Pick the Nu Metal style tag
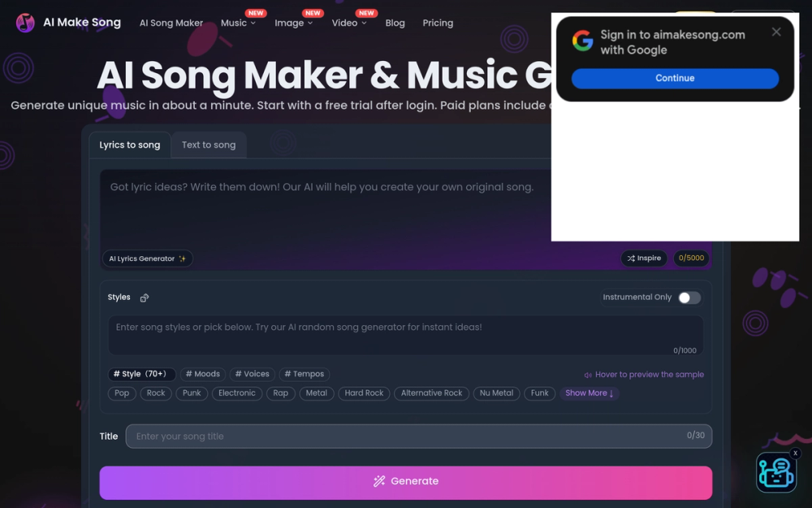 coord(496,393)
